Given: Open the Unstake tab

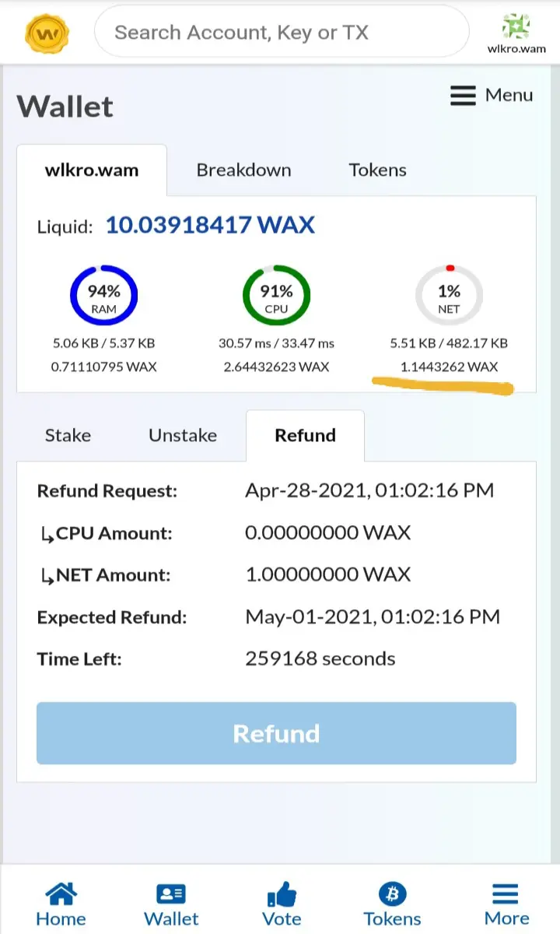Looking at the screenshot, I should pos(183,435).
